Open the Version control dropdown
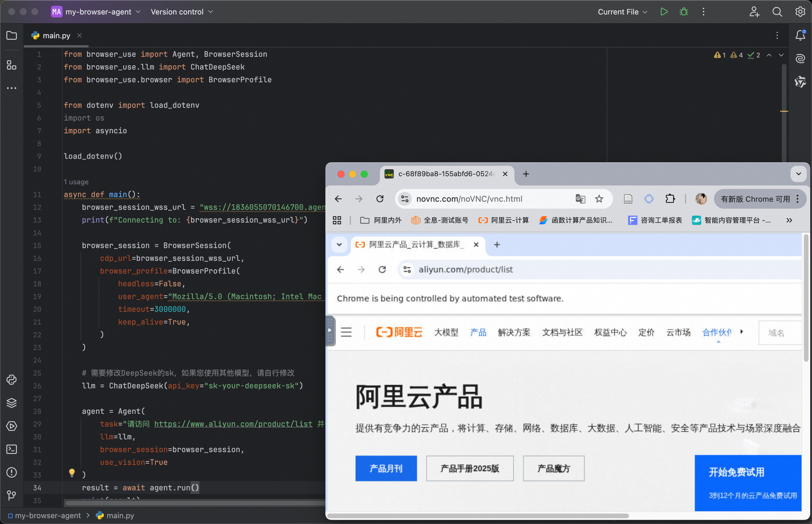The height and width of the screenshot is (524, 812). coord(182,12)
